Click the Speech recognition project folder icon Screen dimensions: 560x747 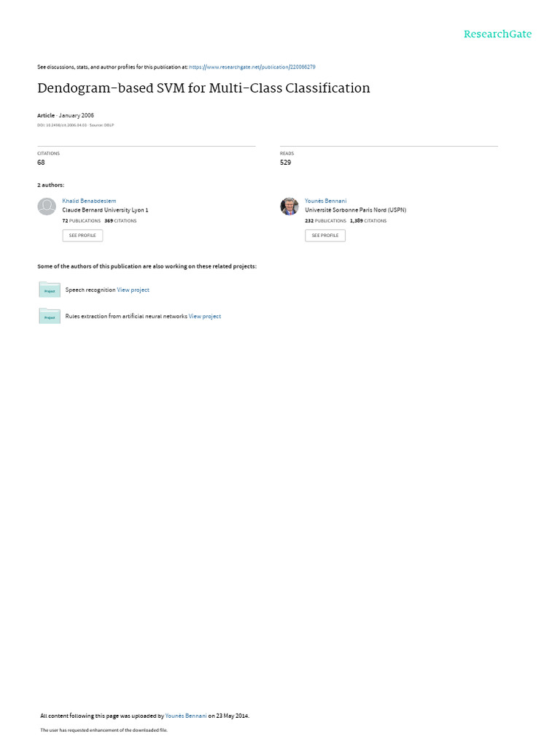click(50, 290)
